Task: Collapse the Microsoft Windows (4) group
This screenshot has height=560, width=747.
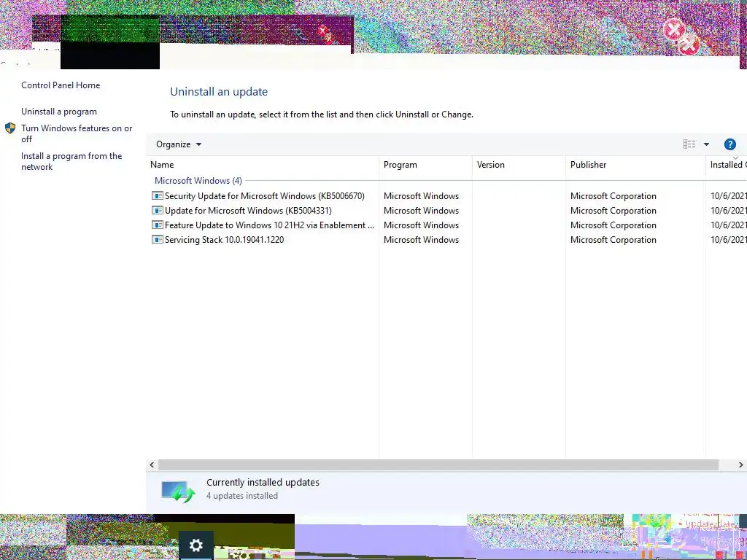Action: (x=198, y=181)
